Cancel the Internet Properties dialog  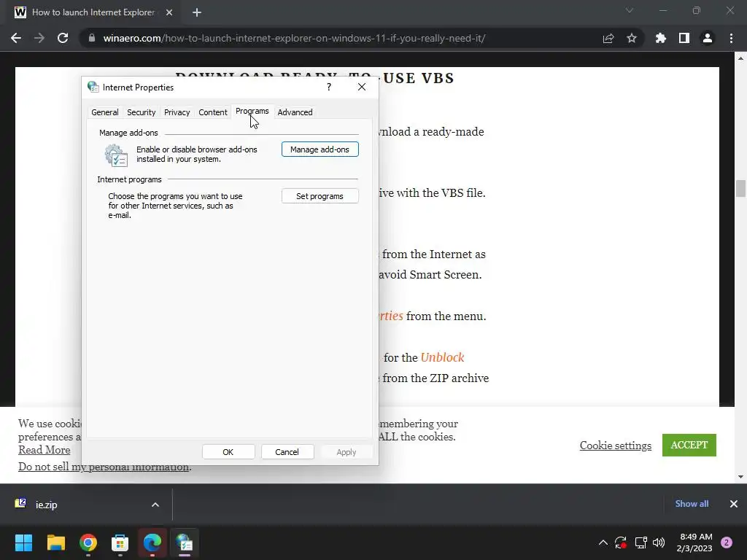[x=287, y=452]
